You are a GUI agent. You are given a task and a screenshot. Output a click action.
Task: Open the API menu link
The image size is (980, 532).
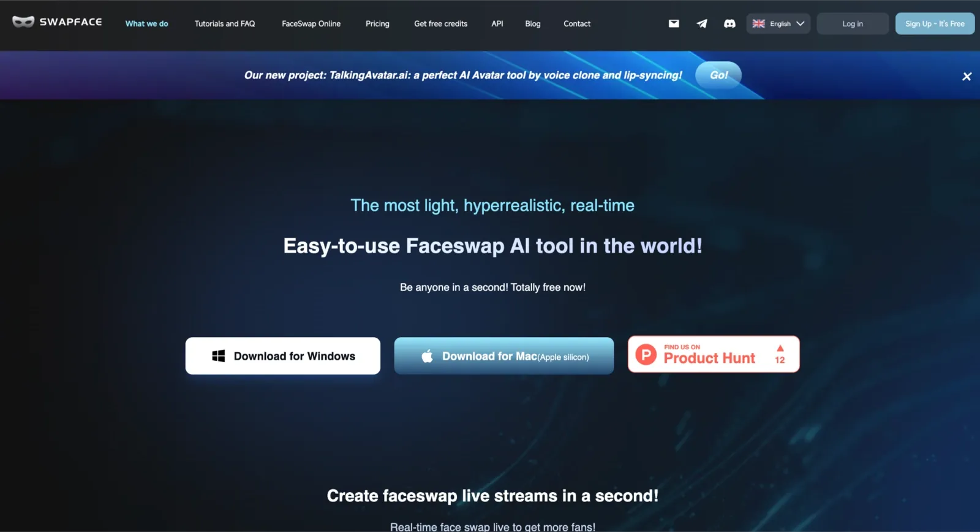click(x=497, y=23)
